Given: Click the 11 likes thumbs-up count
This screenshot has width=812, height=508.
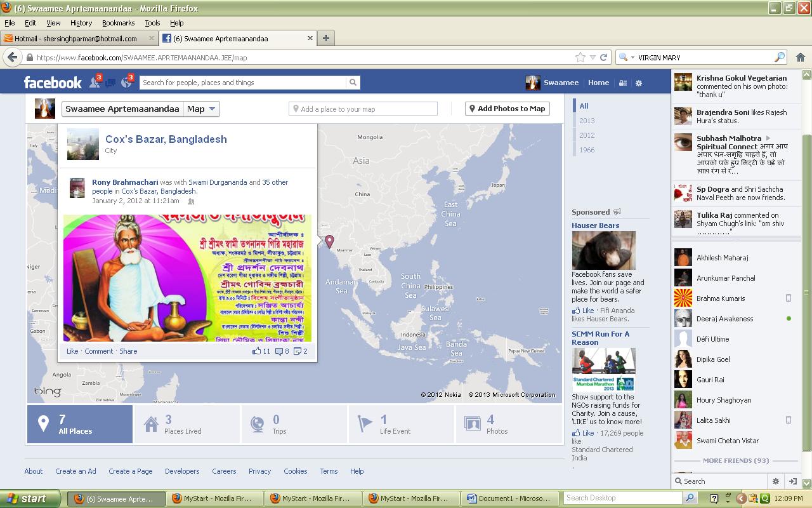Looking at the screenshot, I should point(261,351).
